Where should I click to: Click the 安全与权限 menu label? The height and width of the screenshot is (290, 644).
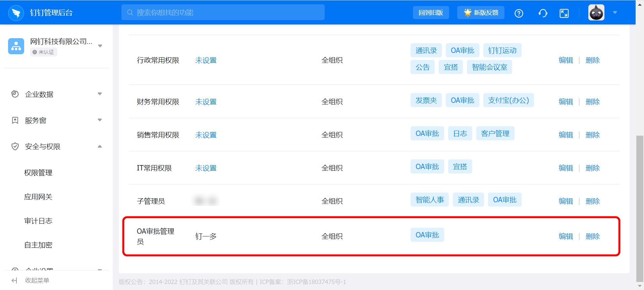coord(43,147)
